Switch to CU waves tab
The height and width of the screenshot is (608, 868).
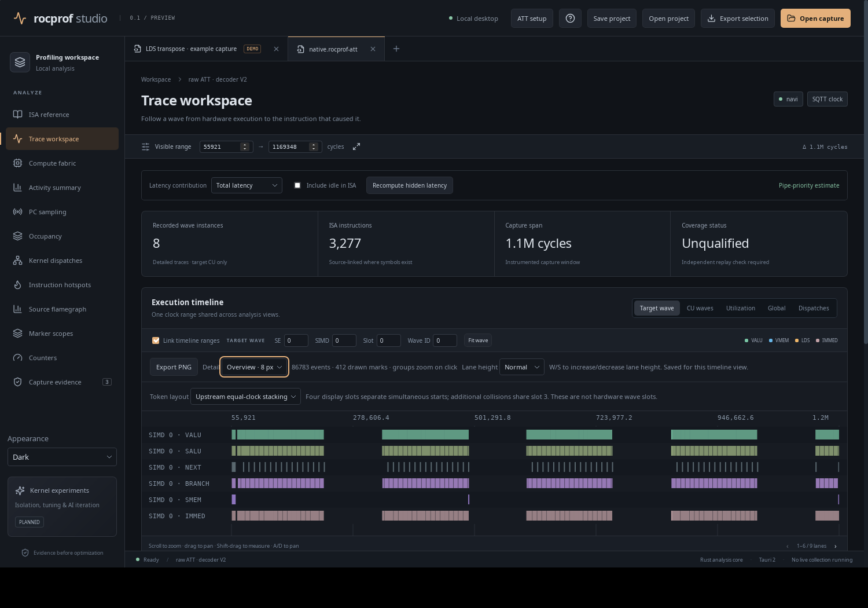tap(700, 308)
